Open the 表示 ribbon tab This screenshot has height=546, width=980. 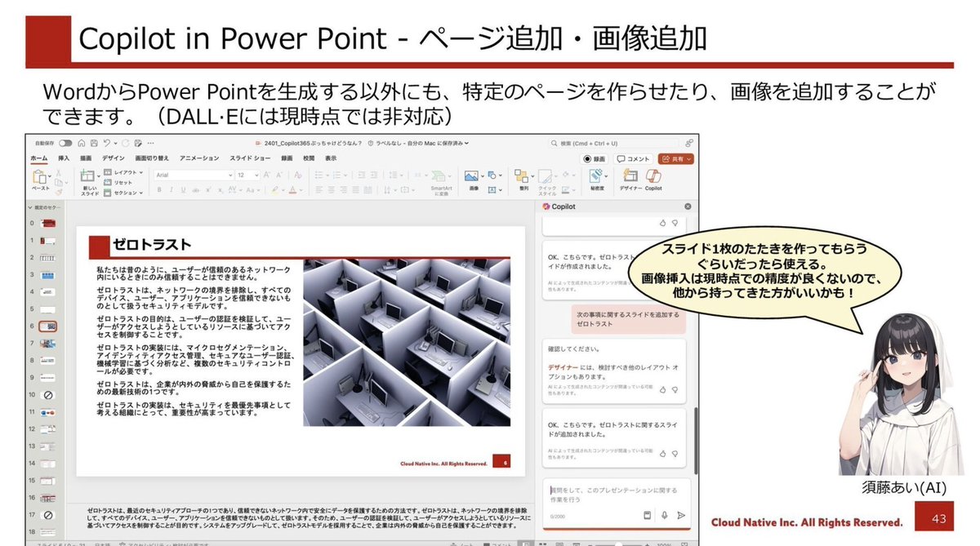[330, 158]
